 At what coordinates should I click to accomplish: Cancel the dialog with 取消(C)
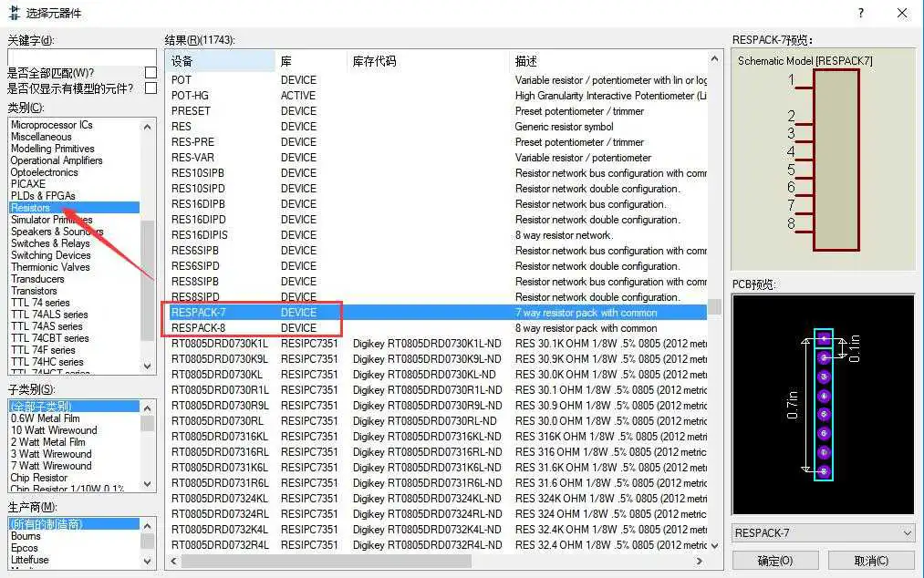pos(868,561)
